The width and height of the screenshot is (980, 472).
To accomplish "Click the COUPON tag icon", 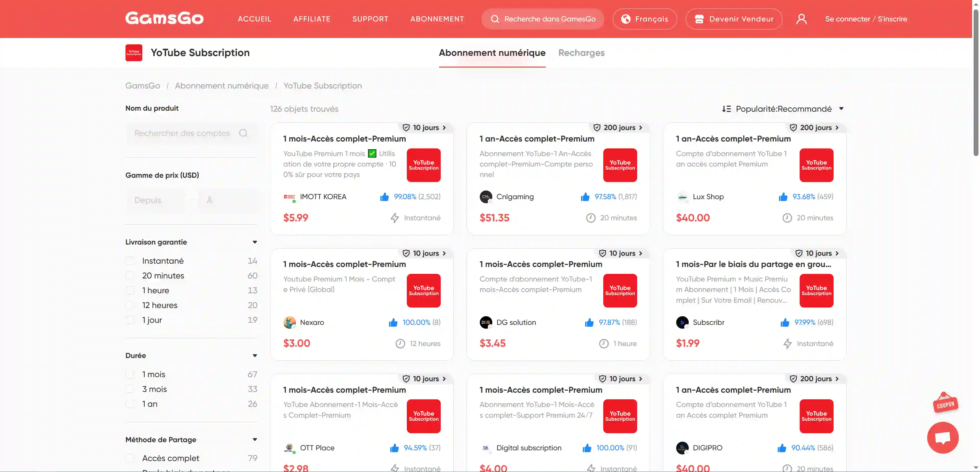I will point(945,404).
